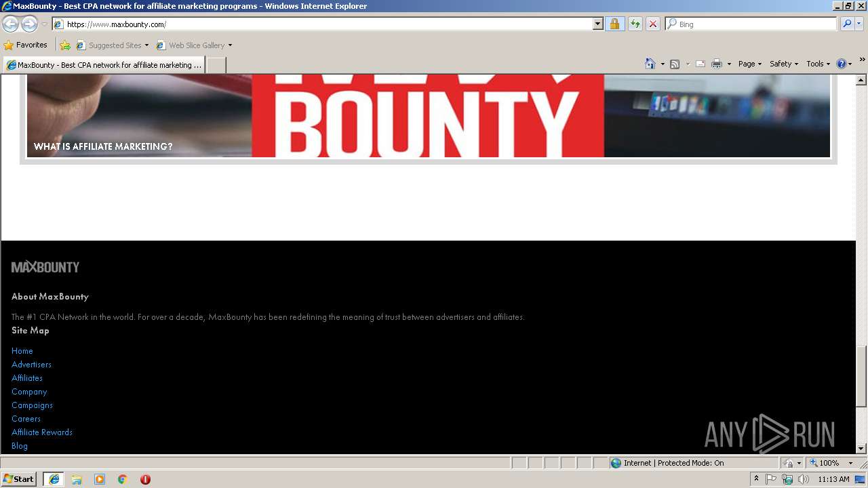Screen dimensions: 868x488
Task: Open the Home footer link
Action: coord(22,351)
